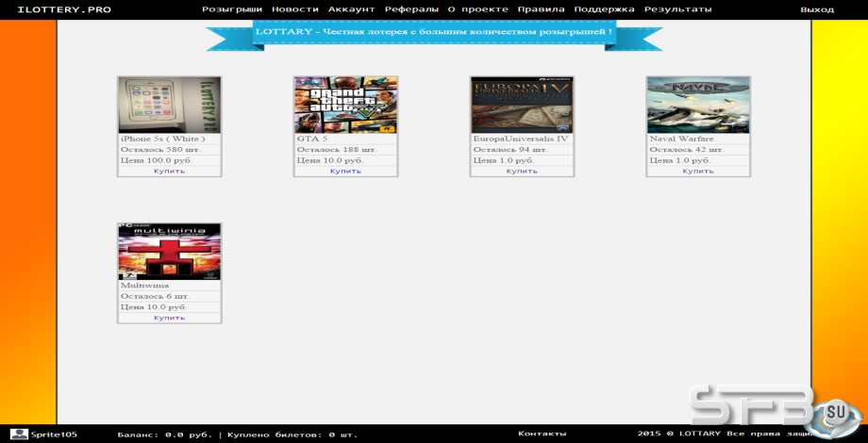868x443 pixels.
Task: Open the GTA 5 cover image
Action: [345, 105]
